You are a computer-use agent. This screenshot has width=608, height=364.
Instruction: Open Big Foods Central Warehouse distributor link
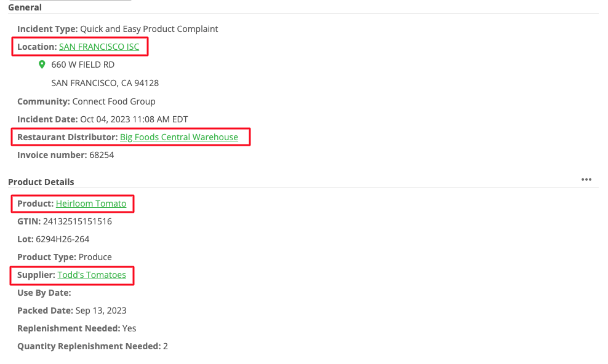point(178,137)
